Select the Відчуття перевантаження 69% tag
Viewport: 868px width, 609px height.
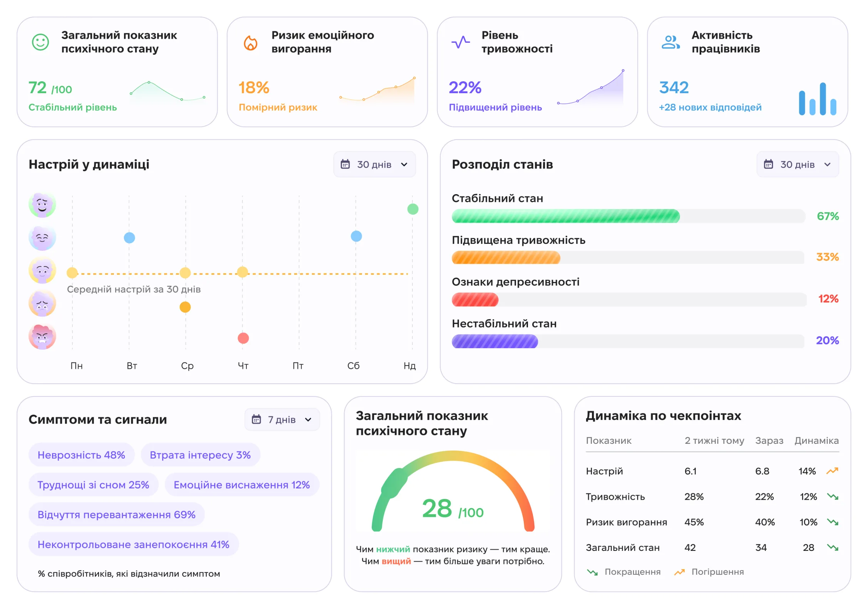pyautogui.click(x=116, y=514)
